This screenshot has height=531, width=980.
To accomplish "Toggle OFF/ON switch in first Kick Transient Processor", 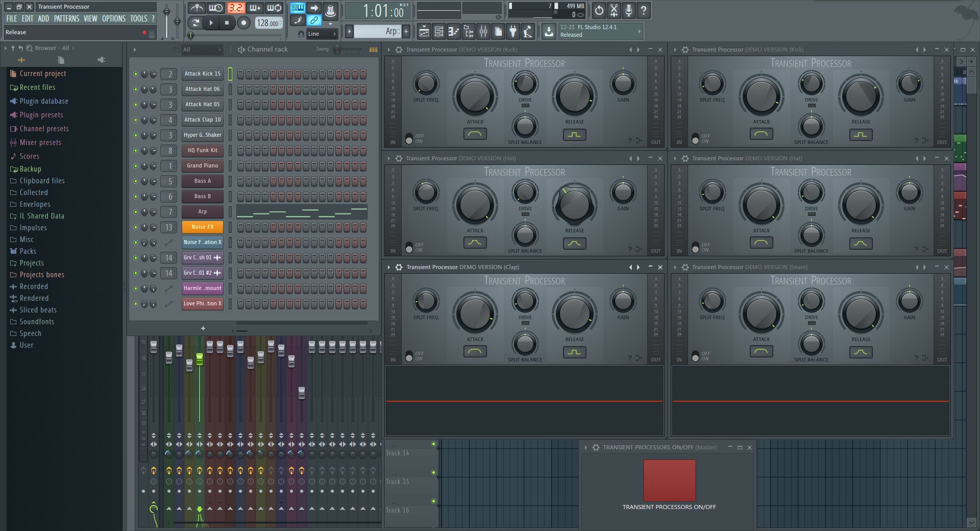I will click(x=409, y=139).
